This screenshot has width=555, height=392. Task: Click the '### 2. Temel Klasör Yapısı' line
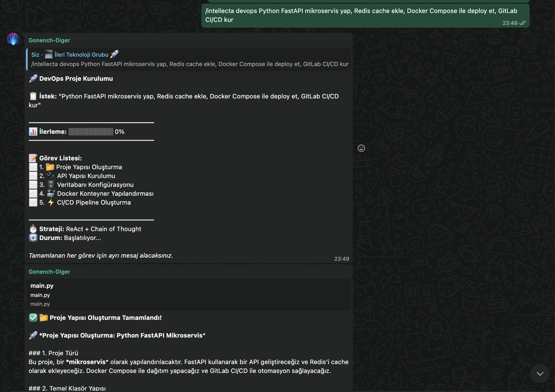(67, 388)
